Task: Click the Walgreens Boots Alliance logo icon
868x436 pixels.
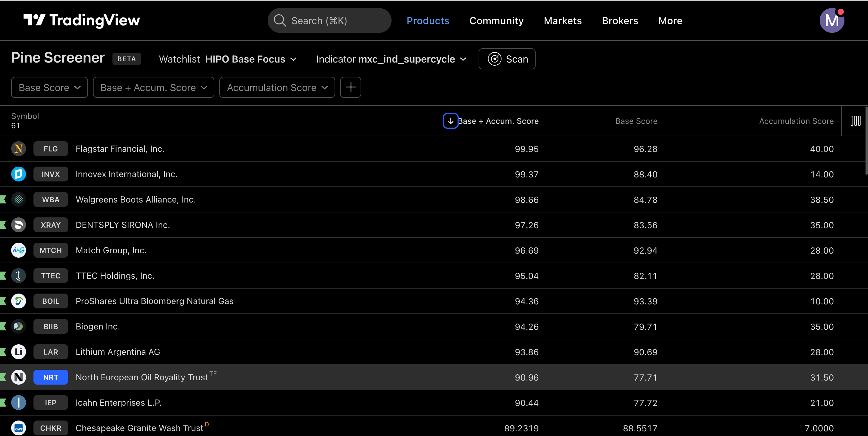Action: 19,199
